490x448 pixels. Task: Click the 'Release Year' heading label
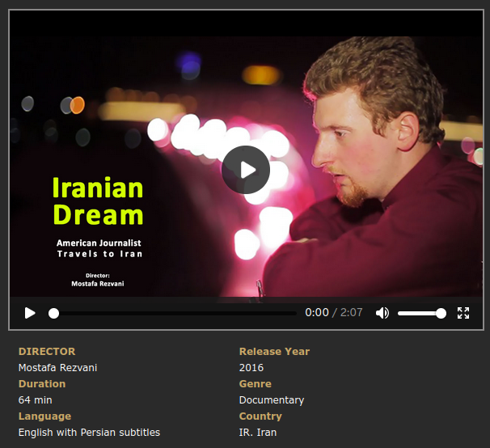[274, 352]
